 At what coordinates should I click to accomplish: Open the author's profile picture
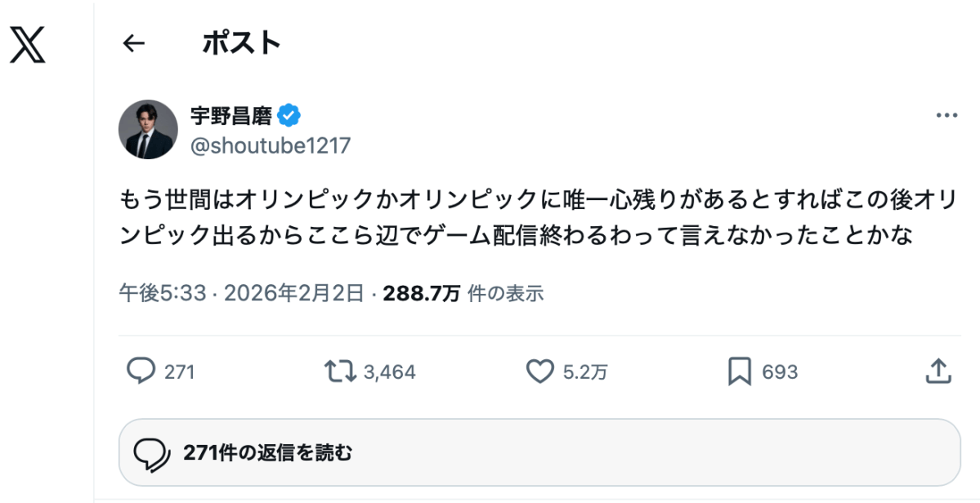148,129
